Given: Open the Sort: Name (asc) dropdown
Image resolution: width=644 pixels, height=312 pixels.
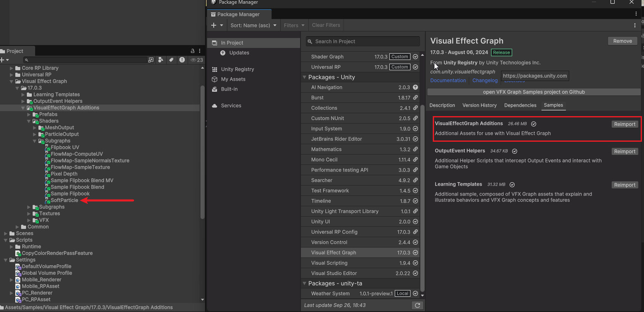Looking at the screenshot, I should point(253,25).
